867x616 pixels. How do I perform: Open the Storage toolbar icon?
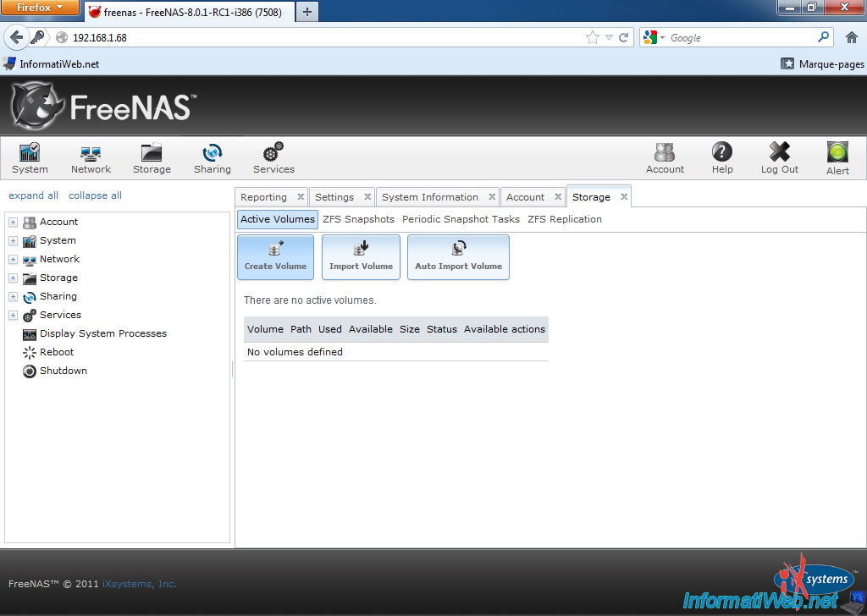[152, 158]
